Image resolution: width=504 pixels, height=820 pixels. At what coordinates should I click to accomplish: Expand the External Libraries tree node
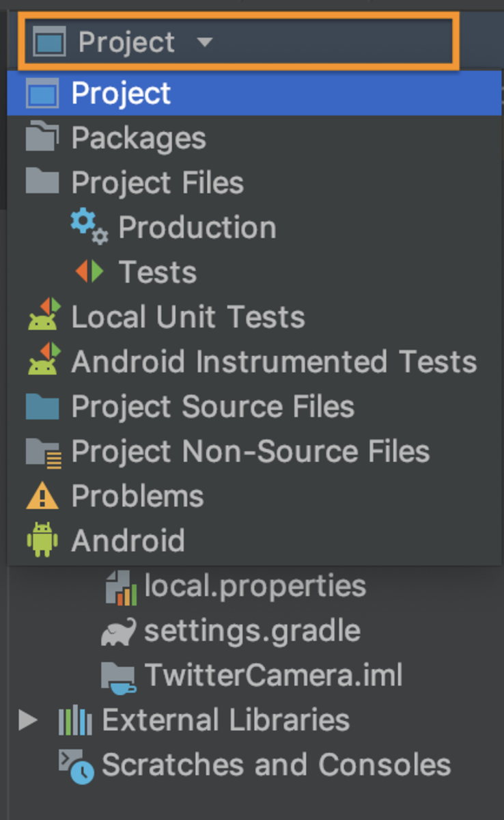(28, 720)
